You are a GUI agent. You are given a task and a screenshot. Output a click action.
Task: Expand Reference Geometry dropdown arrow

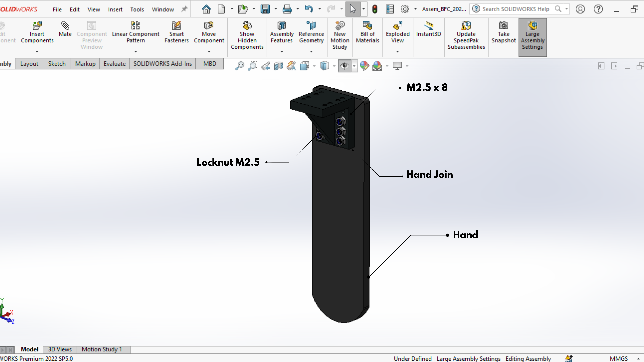coord(311,51)
